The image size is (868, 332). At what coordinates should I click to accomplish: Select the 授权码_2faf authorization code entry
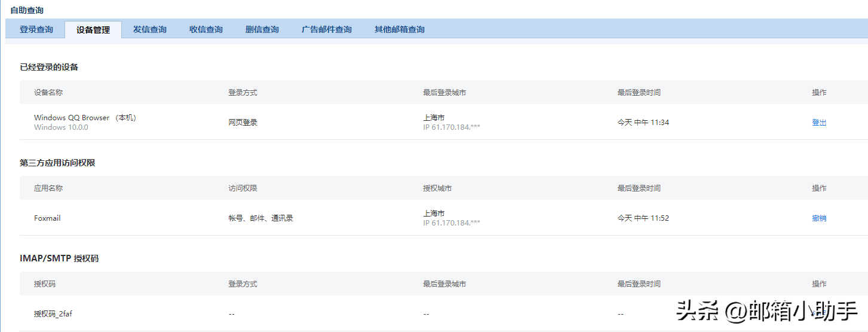tap(53, 313)
